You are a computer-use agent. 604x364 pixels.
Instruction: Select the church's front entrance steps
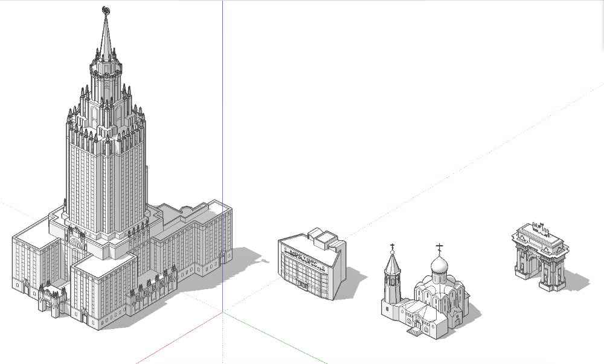point(415,331)
